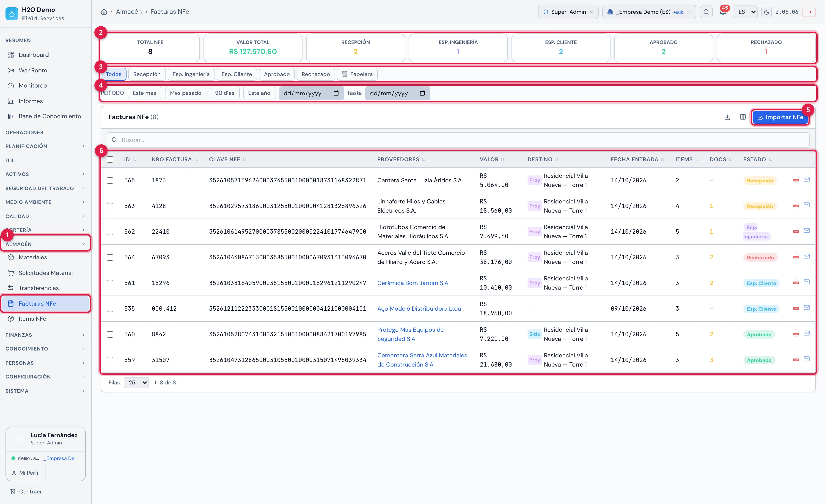Open the _Empresa Demo (ES) company selector
Image resolution: width=825 pixels, height=504 pixels.
[649, 12]
